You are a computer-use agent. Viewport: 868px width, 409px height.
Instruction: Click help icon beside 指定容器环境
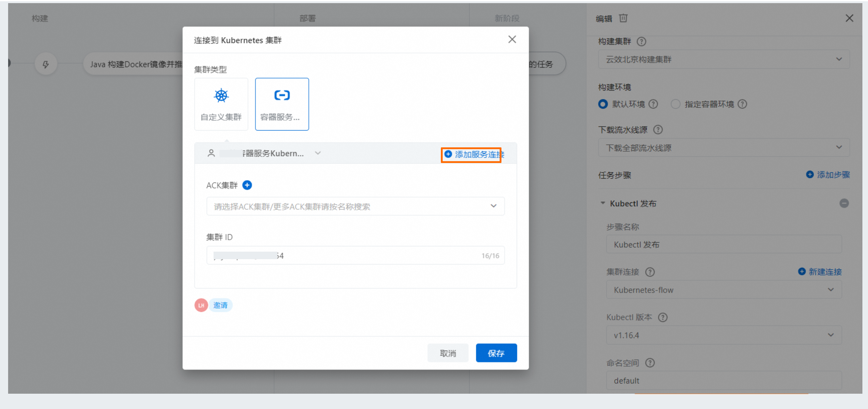pyautogui.click(x=742, y=104)
